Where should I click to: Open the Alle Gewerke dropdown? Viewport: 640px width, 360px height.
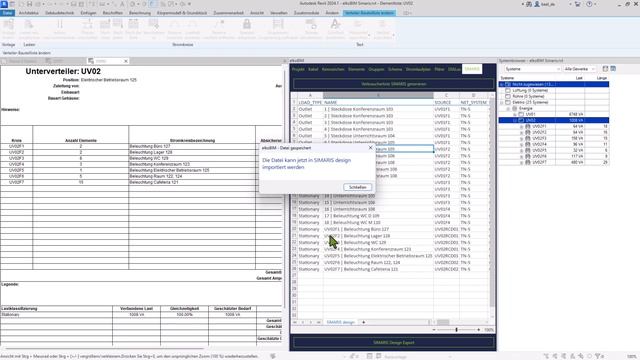pyautogui.click(x=580, y=69)
